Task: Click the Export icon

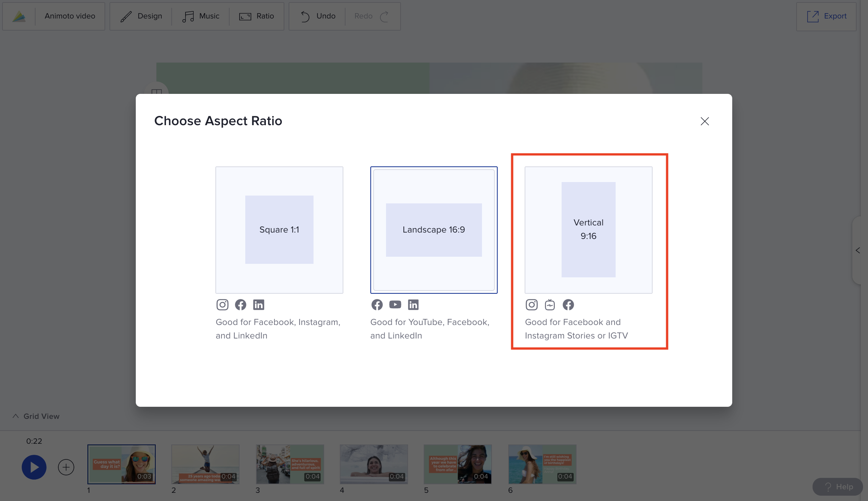Action: 813,16
